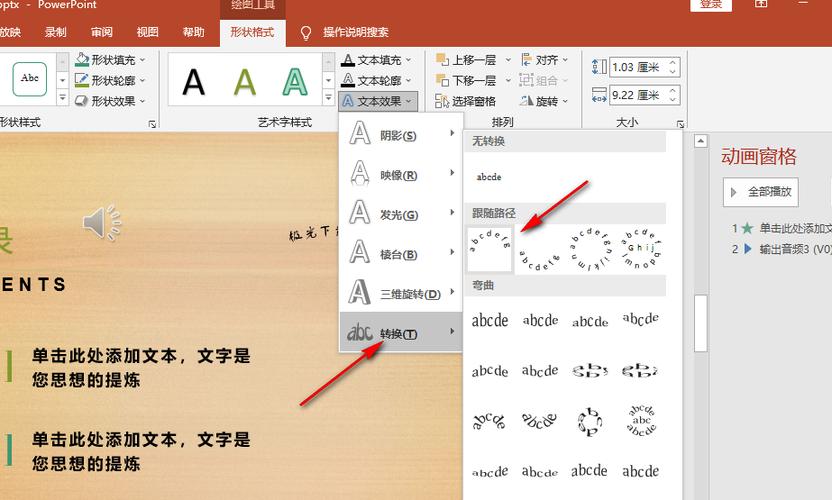Select the Abc shape style preset

[30, 79]
